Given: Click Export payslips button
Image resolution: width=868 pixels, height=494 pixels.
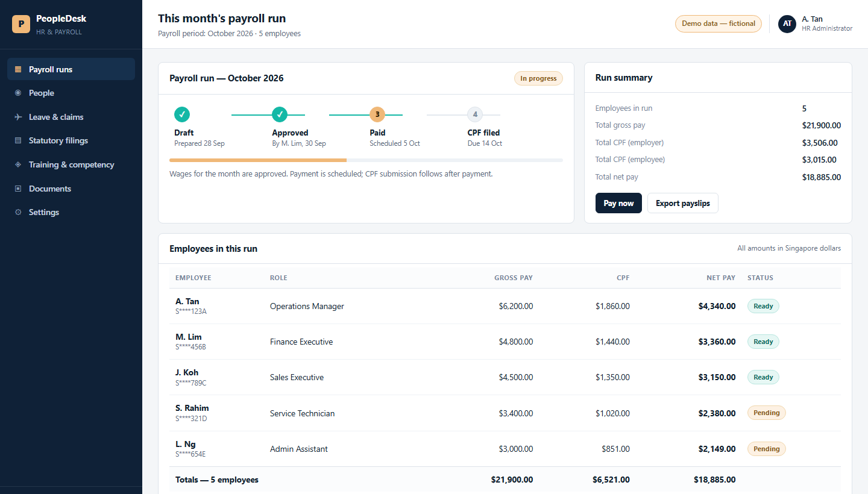Looking at the screenshot, I should [683, 203].
